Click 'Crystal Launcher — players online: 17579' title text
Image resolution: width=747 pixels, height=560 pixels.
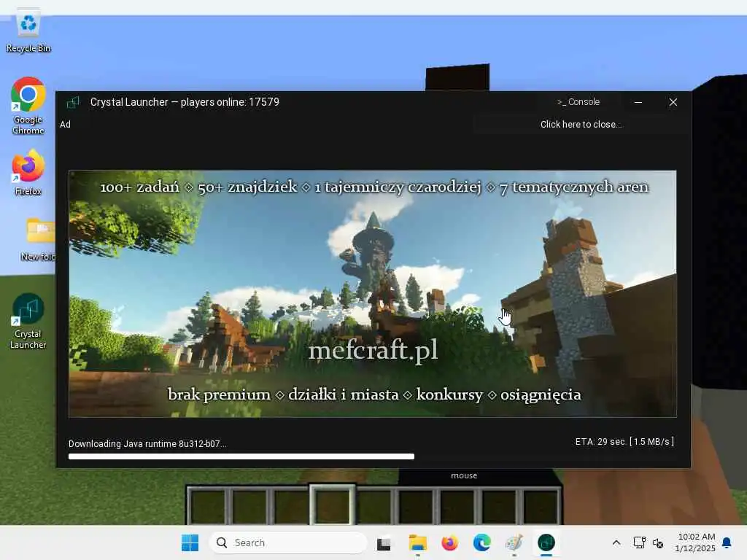(x=185, y=102)
